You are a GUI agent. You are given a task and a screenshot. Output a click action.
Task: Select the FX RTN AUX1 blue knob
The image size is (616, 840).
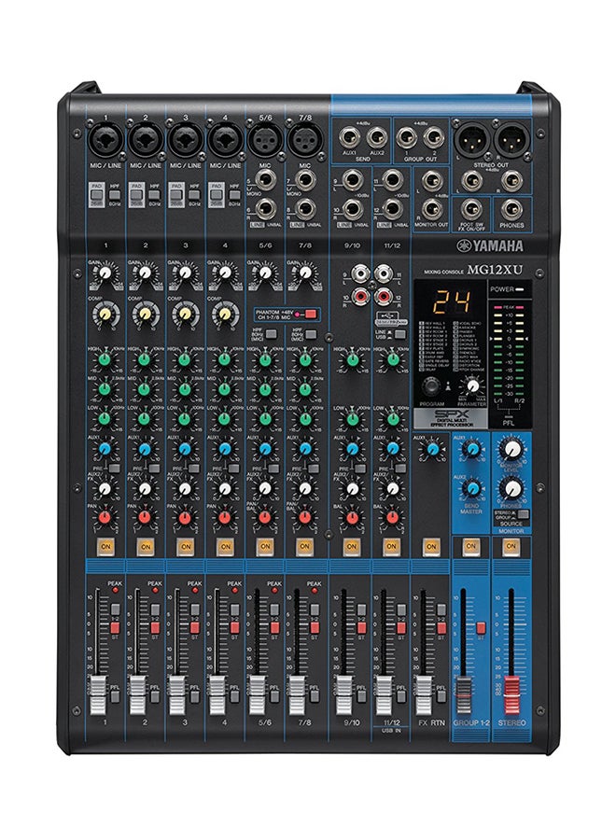[433, 449]
